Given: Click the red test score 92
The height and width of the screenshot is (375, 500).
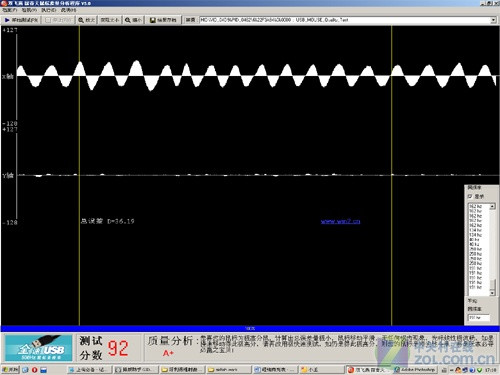Looking at the screenshot, I should 118,348.
